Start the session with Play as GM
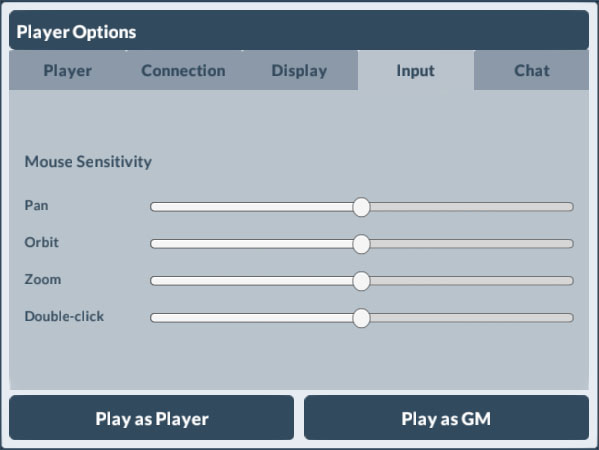Image resolution: width=599 pixels, height=450 pixels. [x=447, y=418]
